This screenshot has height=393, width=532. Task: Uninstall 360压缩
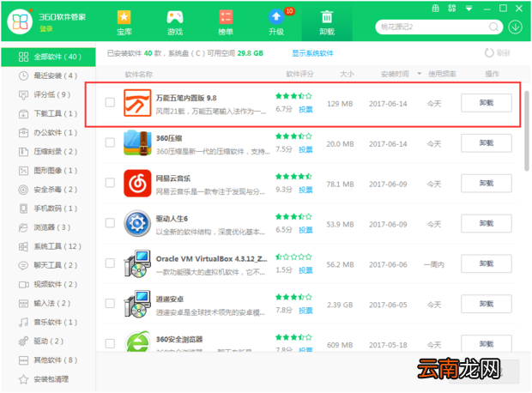point(487,143)
